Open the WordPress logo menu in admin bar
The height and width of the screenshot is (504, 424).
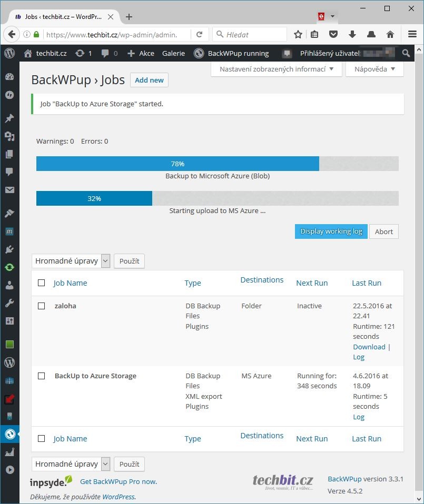9,53
